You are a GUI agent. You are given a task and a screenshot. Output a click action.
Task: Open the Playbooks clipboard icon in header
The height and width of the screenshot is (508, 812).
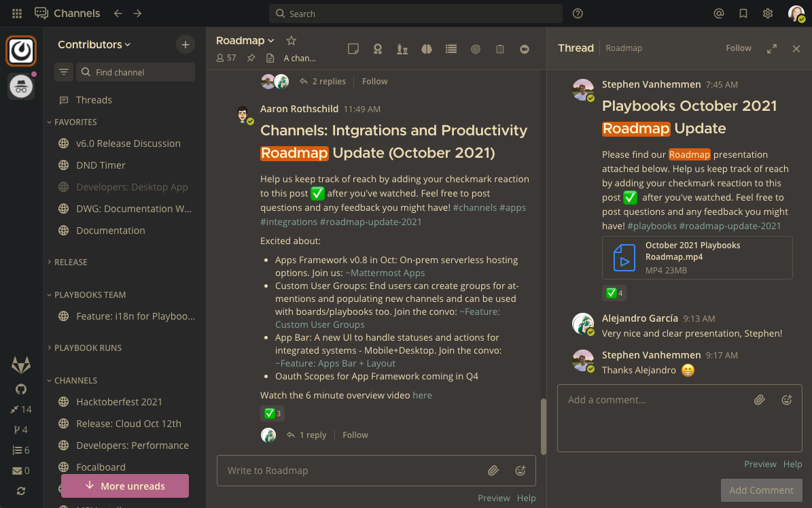click(x=501, y=48)
